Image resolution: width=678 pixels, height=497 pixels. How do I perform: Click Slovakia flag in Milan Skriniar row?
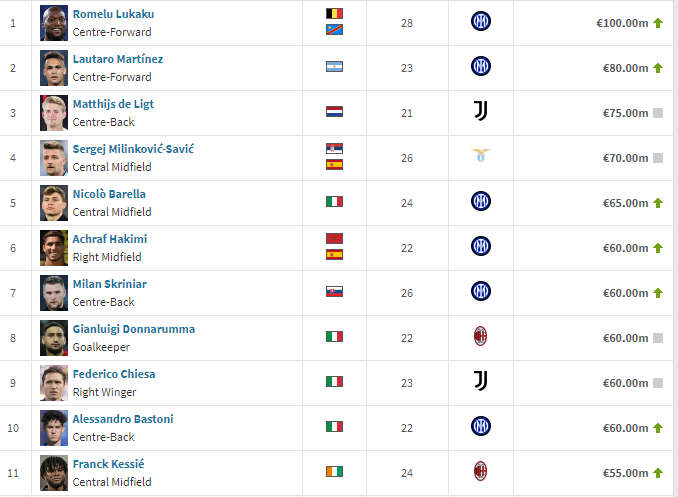coord(334,292)
